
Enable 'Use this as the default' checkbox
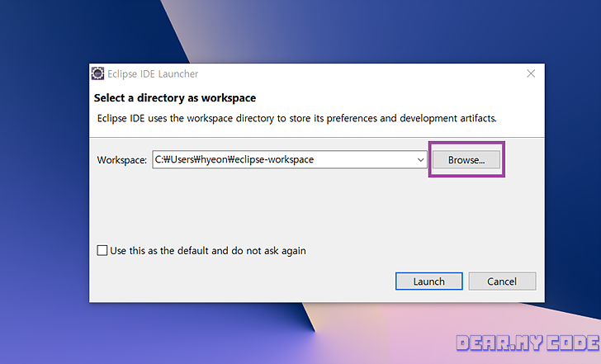pos(102,251)
